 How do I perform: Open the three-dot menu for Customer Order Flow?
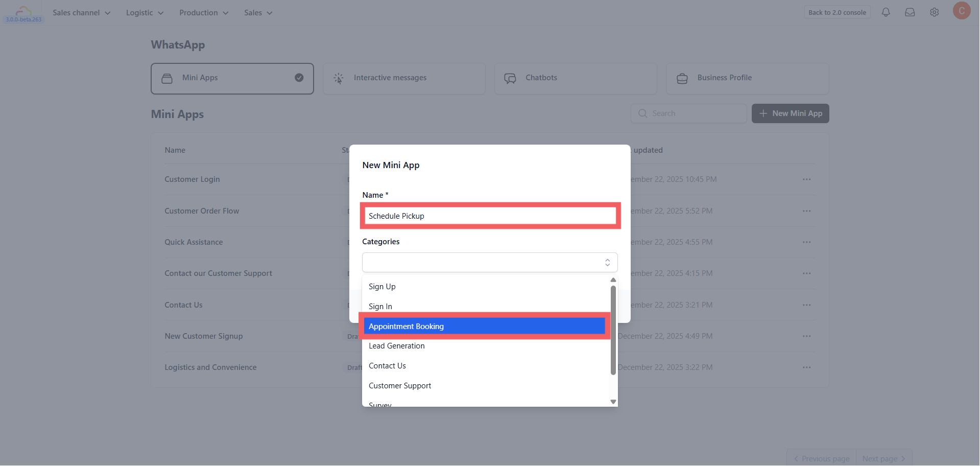pyautogui.click(x=806, y=211)
